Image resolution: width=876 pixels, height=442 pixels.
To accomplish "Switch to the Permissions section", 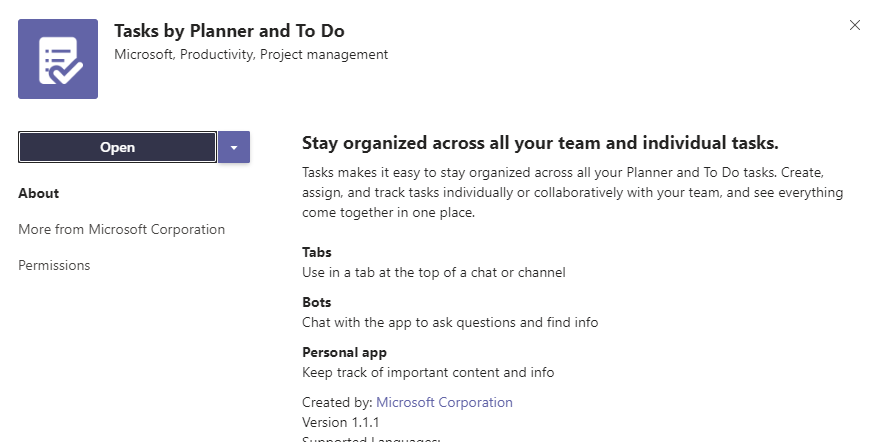I will tap(54, 265).
